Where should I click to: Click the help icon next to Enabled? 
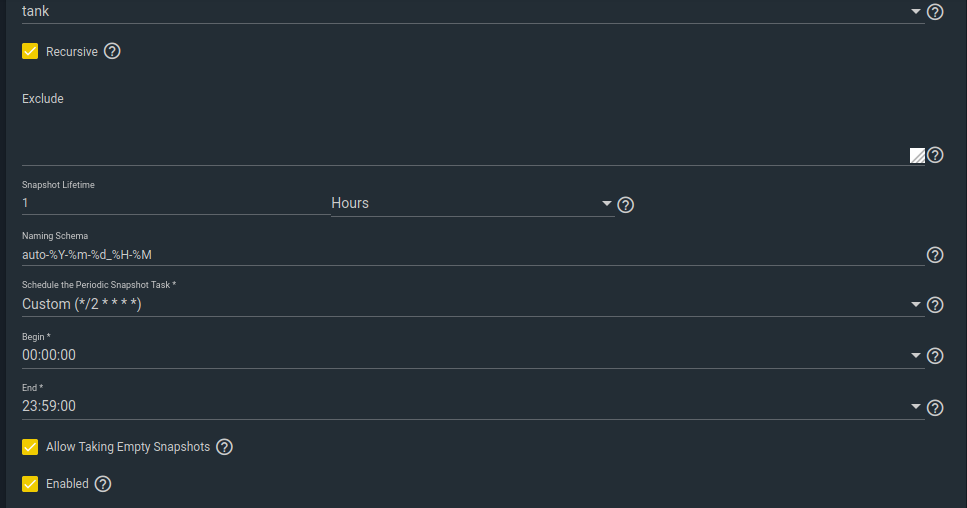pos(103,484)
